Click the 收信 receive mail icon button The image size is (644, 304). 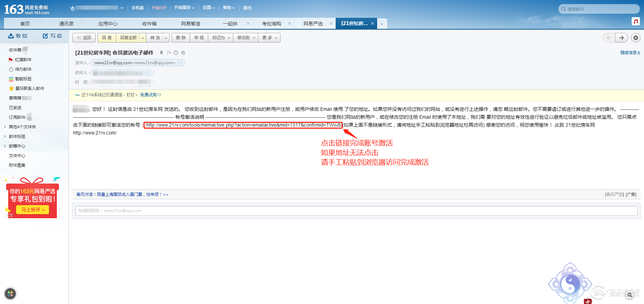18,36
